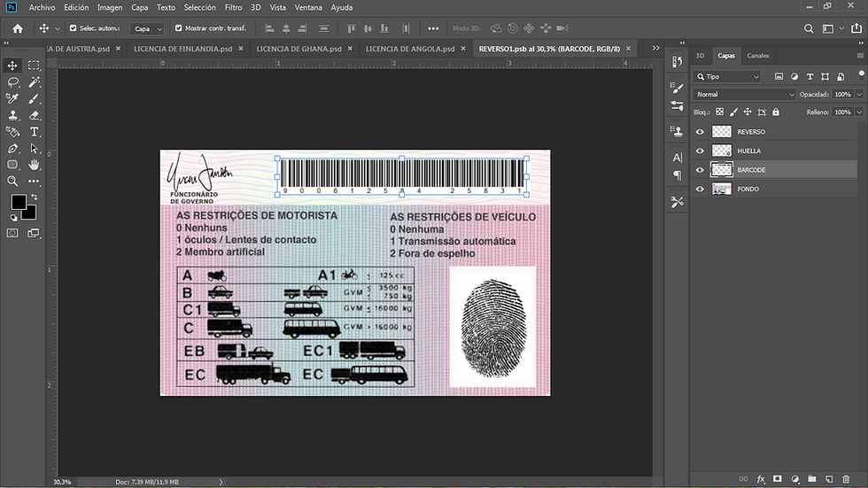Open the Archivo menu
Viewport: 868px width, 488px height.
pos(43,7)
